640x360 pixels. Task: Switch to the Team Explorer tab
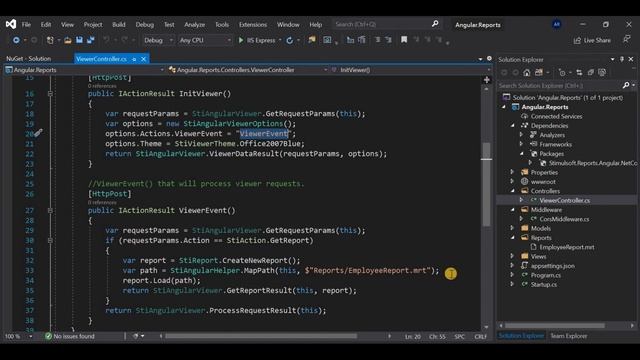pos(569,336)
